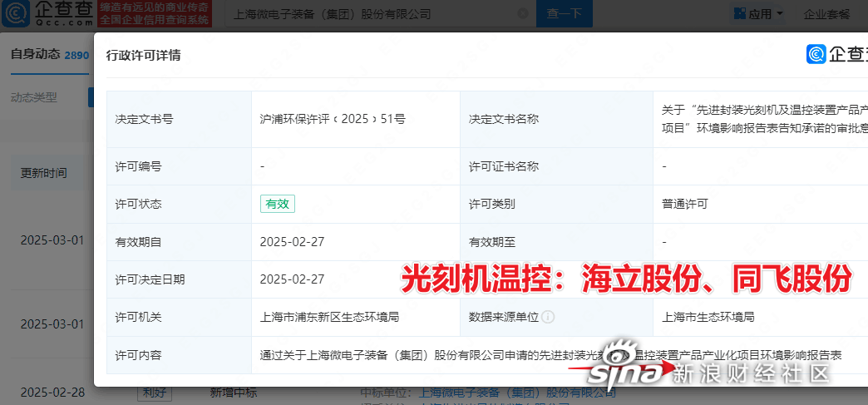Viewport: 868px width, 405px height.
Task: Click the 有效期自 value 2025-02-27
Action: (292, 241)
